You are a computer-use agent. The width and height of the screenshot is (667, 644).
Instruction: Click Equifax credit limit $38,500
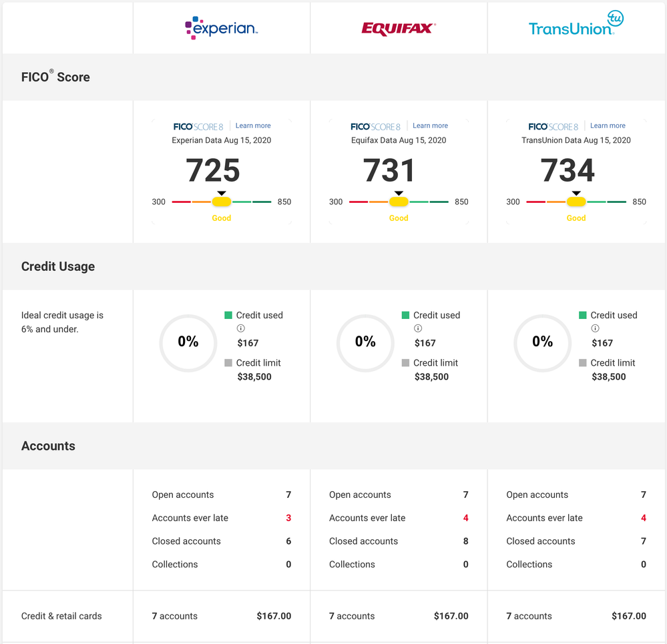[431, 376]
